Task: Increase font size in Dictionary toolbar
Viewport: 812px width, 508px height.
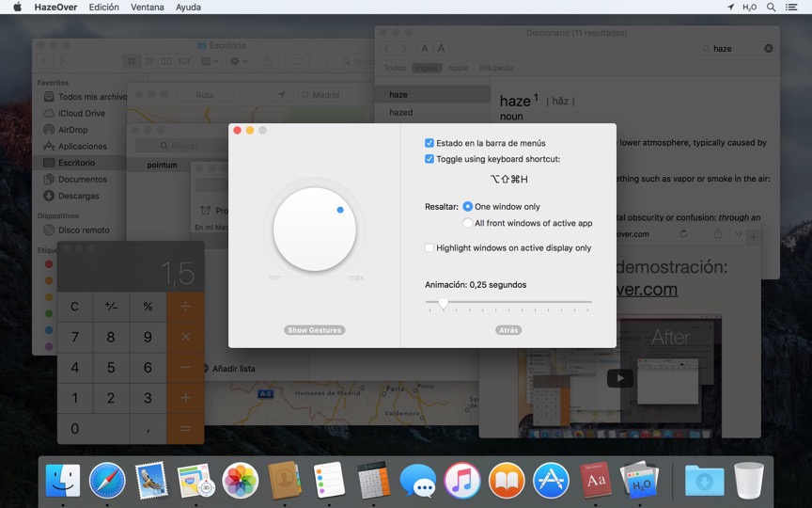Action: click(441, 48)
